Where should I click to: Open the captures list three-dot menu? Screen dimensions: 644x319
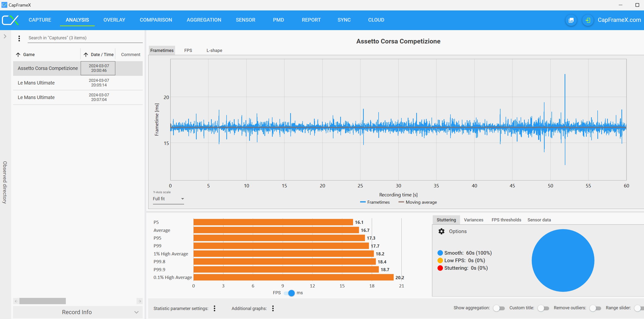point(19,38)
